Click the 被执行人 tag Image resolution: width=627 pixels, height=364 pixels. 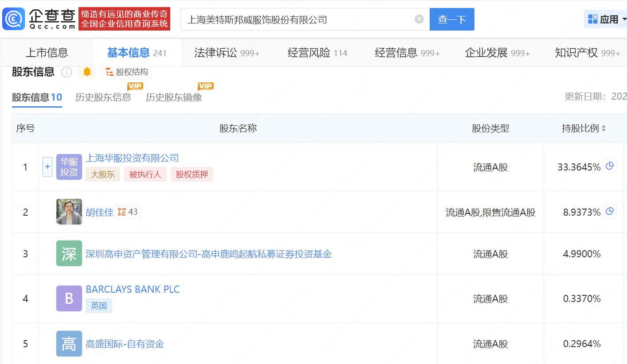click(145, 174)
